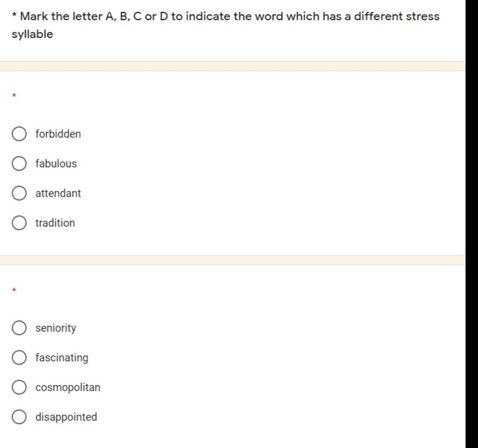This screenshot has width=478, height=448.
Task: Click the beige divider bar between the questions
Action: (232, 260)
